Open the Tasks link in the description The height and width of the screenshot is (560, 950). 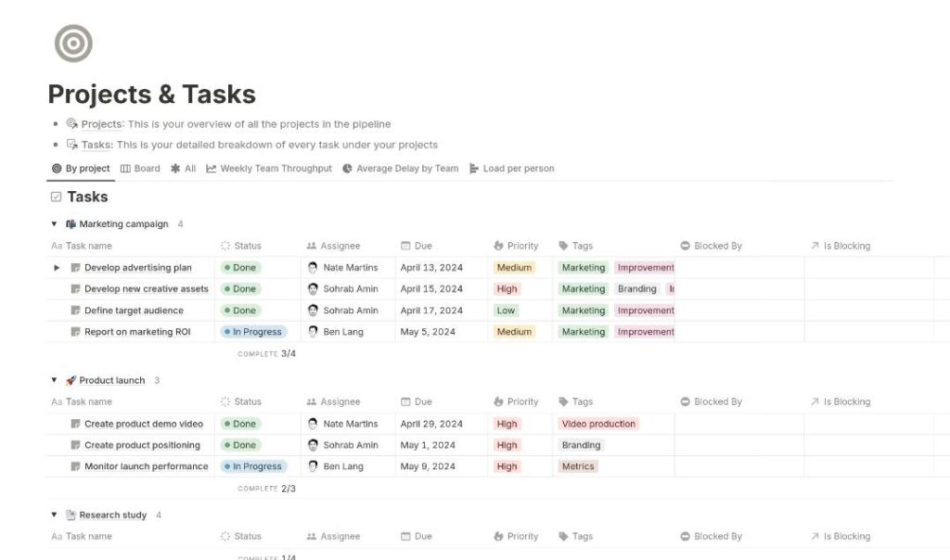(96, 145)
